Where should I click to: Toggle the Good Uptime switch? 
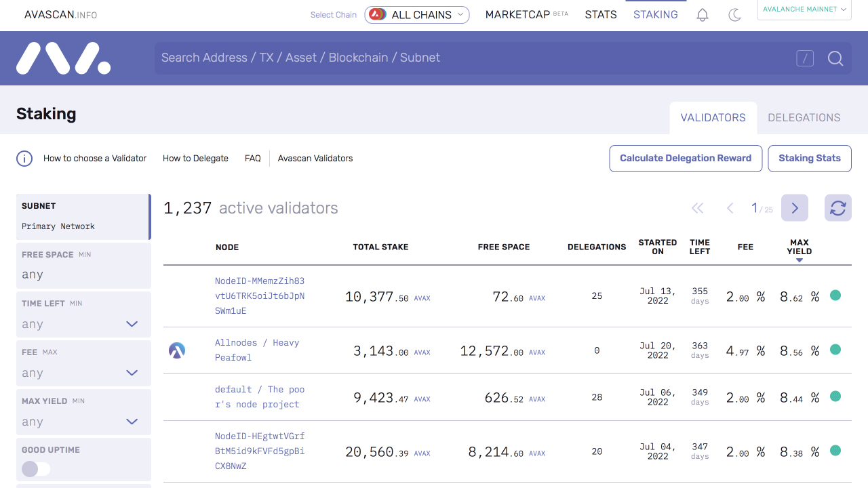36,469
